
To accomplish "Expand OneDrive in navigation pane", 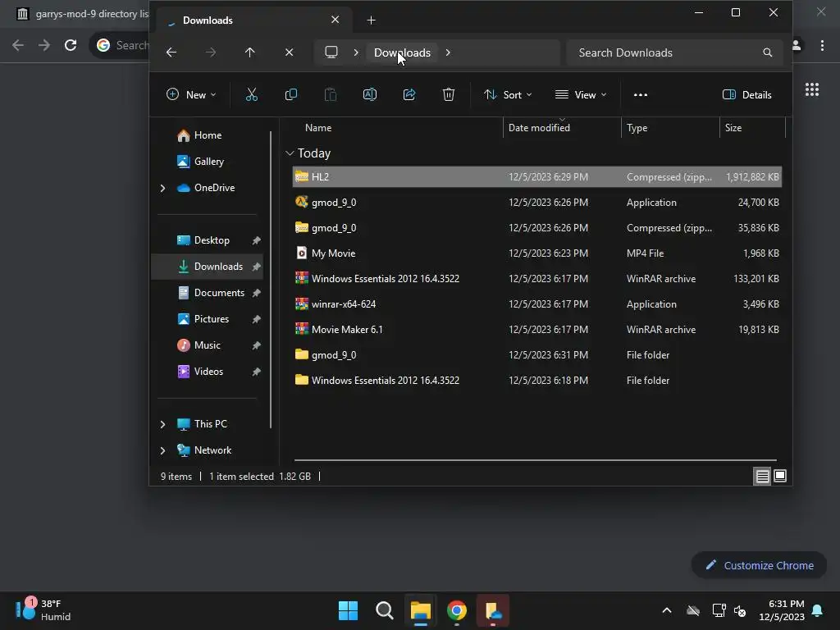I will coord(162,188).
